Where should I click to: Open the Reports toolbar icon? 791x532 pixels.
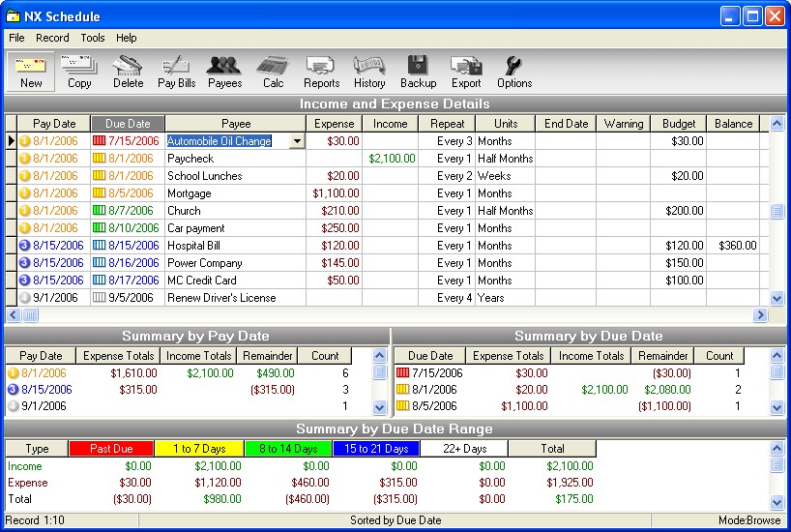pos(321,72)
